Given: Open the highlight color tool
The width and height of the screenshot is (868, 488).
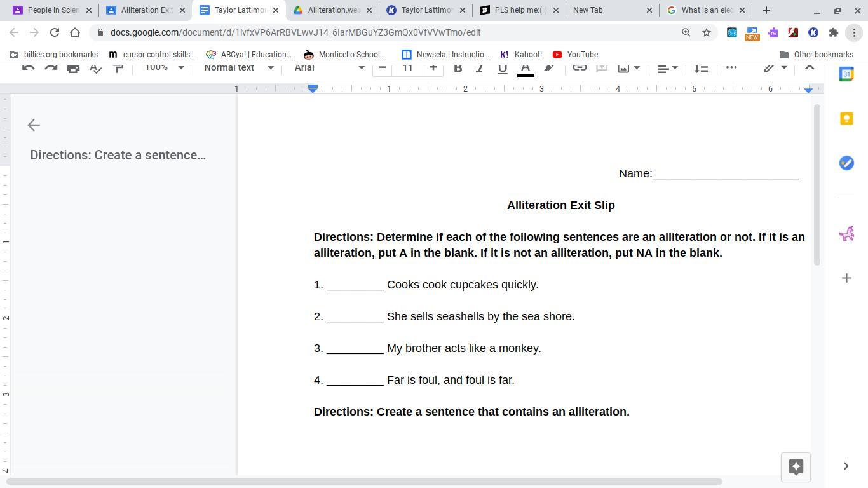Looking at the screenshot, I should 549,67.
